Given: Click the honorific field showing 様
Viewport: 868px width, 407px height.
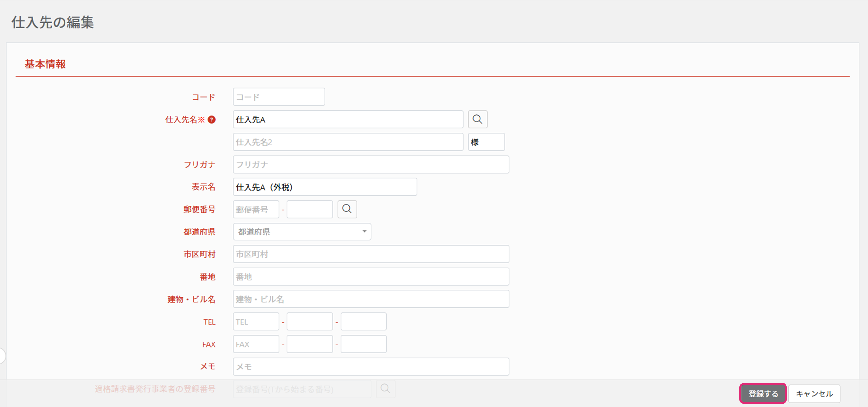Looking at the screenshot, I should 486,142.
